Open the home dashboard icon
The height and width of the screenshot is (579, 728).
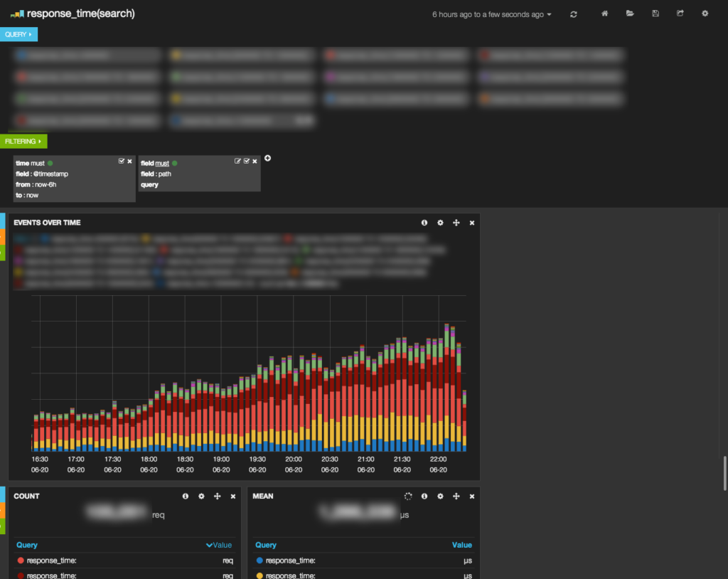coord(604,13)
